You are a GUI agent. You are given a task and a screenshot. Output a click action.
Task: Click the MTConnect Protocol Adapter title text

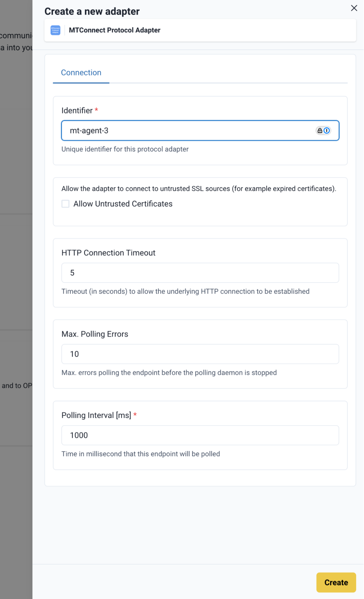click(x=114, y=30)
